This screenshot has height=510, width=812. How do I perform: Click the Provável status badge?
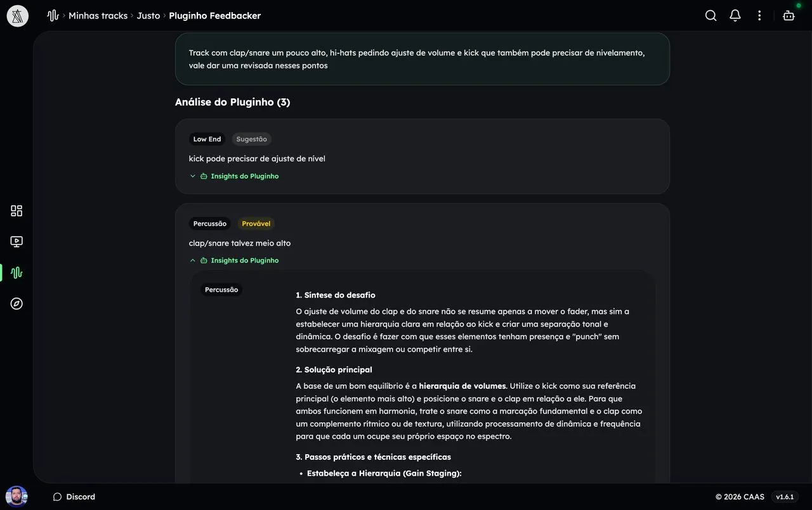point(256,223)
